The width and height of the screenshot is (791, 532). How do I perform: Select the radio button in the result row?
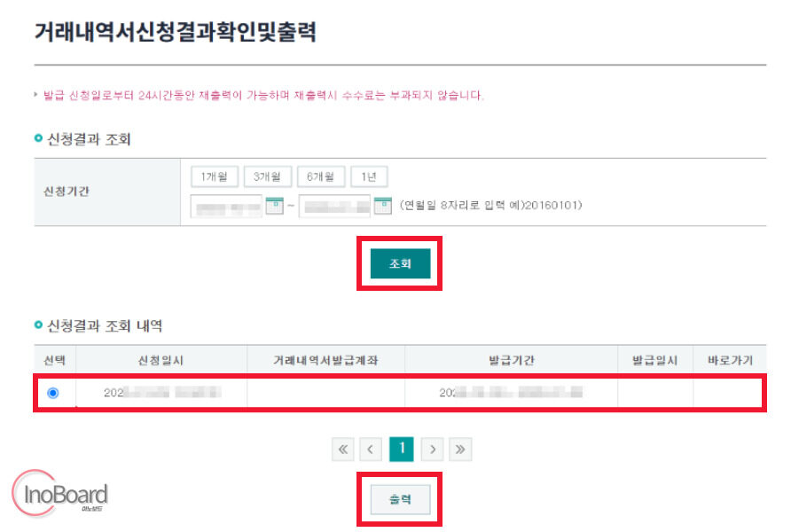(52, 393)
